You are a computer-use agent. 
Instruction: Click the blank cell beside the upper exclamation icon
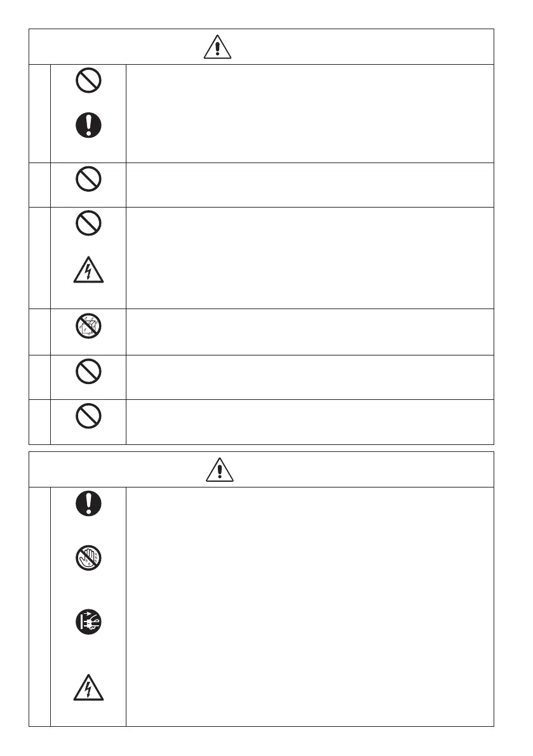coord(309,113)
